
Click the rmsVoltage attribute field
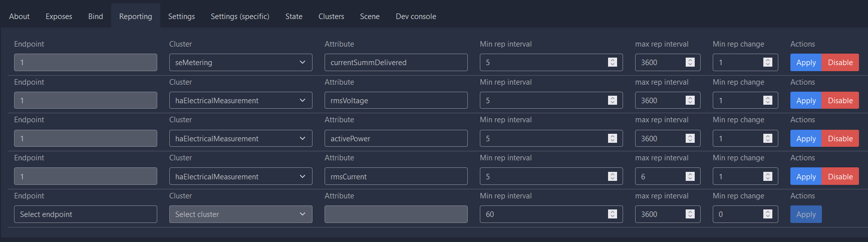click(396, 100)
